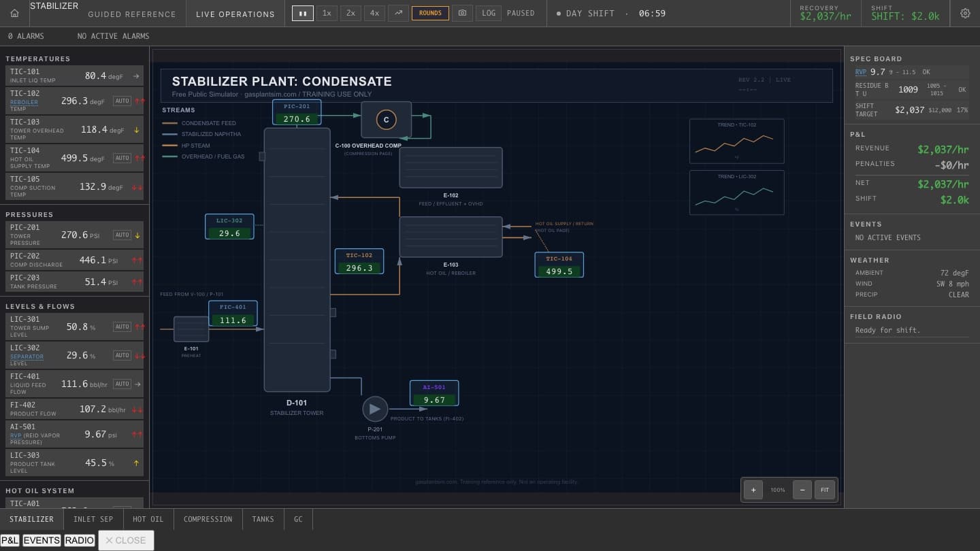Select the GUIDED REFERENCE mode
Viewport: 980px width, 551px height.
132,14
